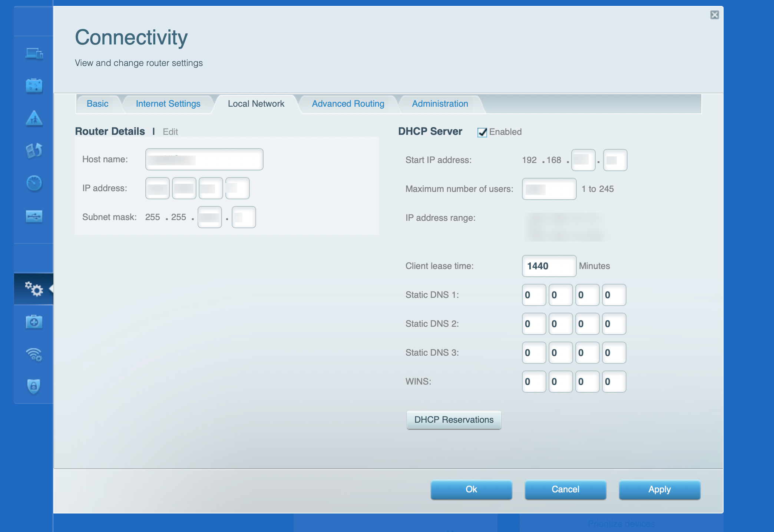Open the Internet Settings tab

pyautogui.click(x=168, y=104)
